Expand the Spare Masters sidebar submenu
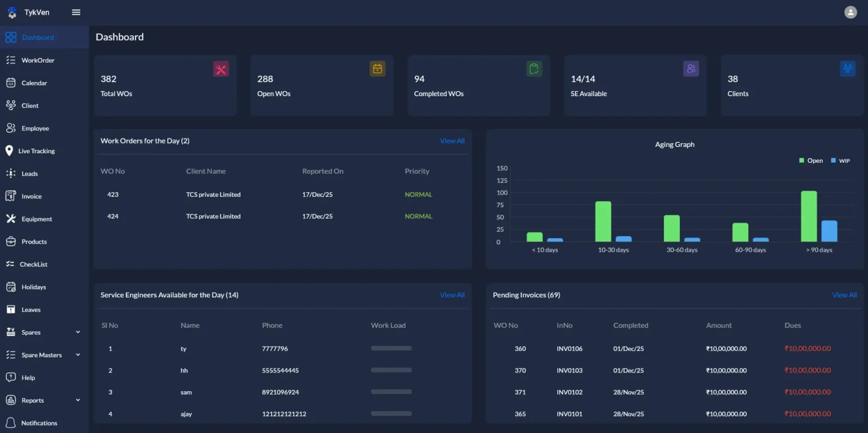This screenshot has height=433, width=868. (x=78, y=355)
